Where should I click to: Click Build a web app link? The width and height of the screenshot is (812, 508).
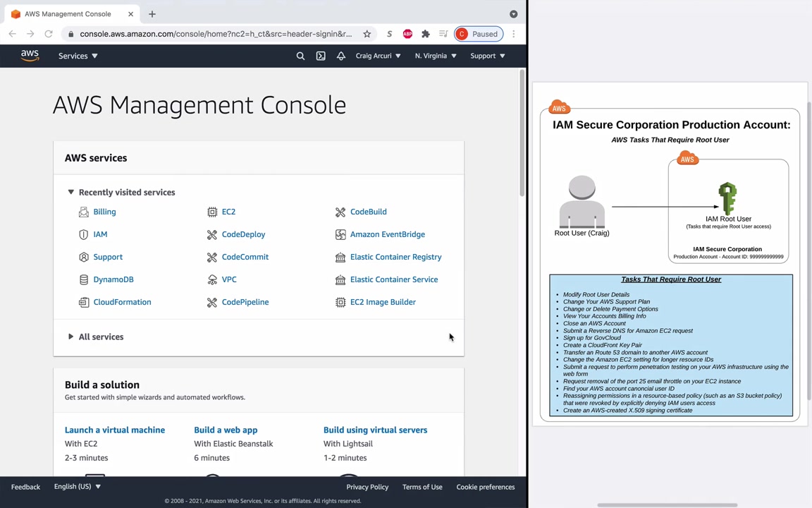pyautogui.click(x=226, y=430)
